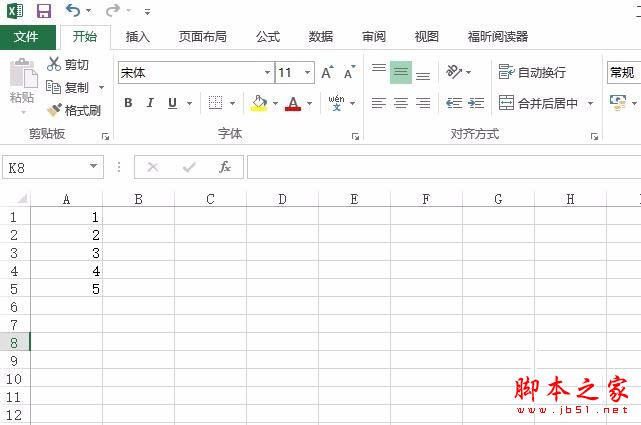Apply the red font color A

point(293,103)
